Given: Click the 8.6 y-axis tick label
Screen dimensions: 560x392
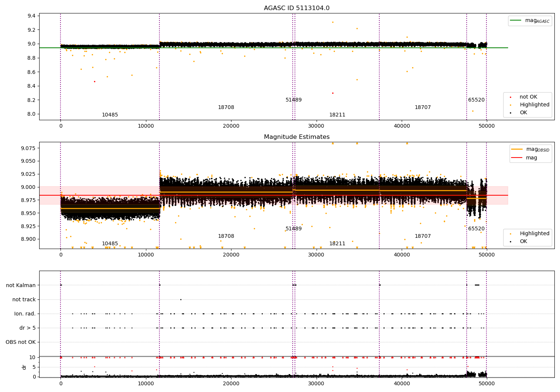Looking at the screenshot, I should 31,72.
